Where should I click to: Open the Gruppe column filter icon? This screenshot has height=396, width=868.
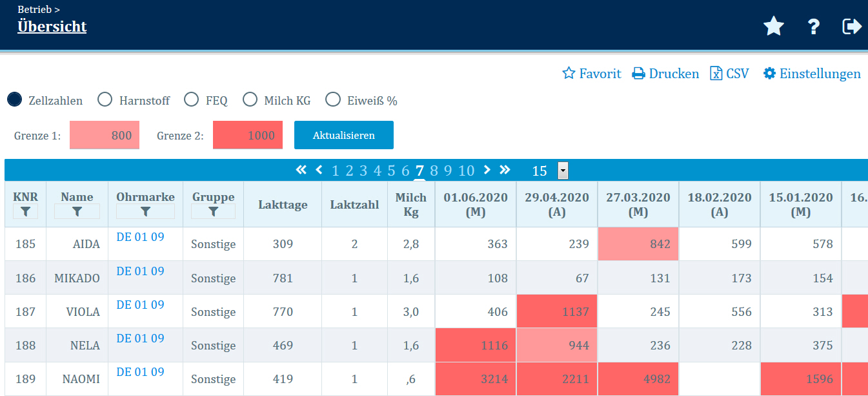click(213, 211)
